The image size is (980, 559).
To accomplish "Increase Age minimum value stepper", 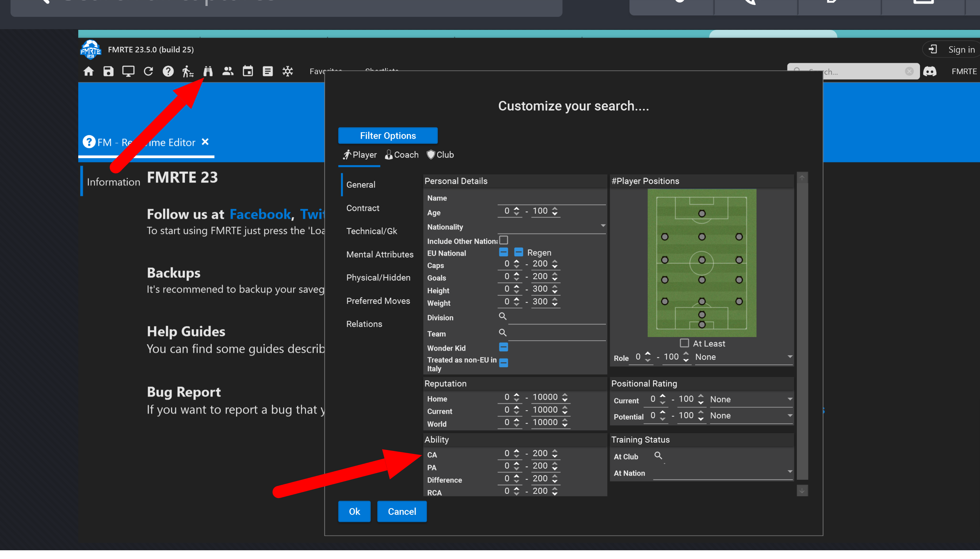I will [x=516, y=208].
